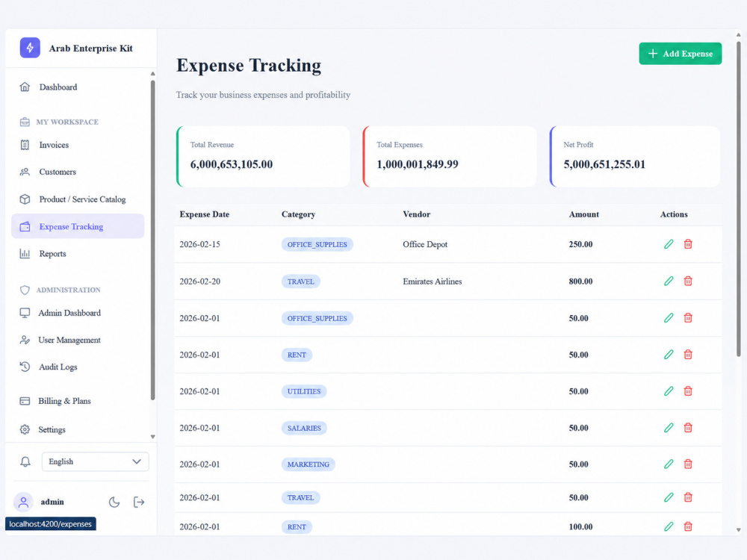This screenshot has height=560, width=747.
Task: Click the Total Revenue card
Action: tap(263, 156)
